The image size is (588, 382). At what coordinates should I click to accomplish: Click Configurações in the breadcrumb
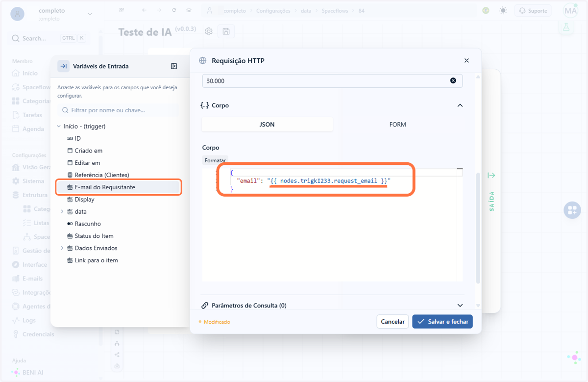click(273, 10)
